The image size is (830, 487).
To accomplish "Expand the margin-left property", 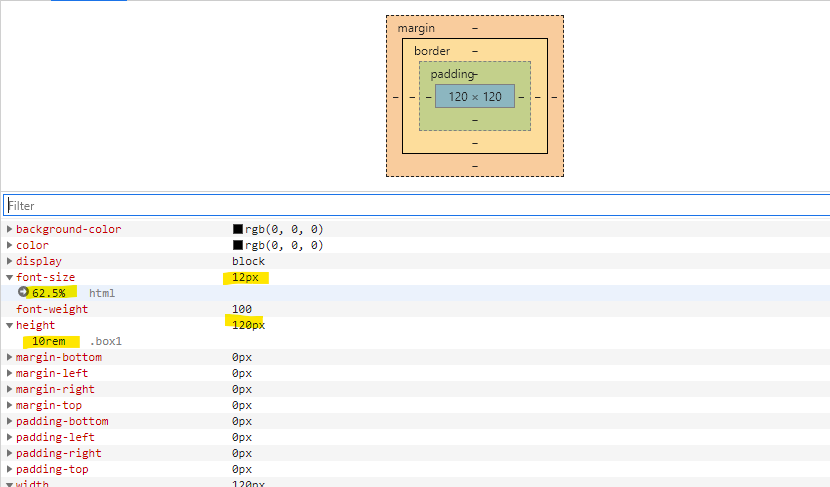I will [x=9, y=373].
